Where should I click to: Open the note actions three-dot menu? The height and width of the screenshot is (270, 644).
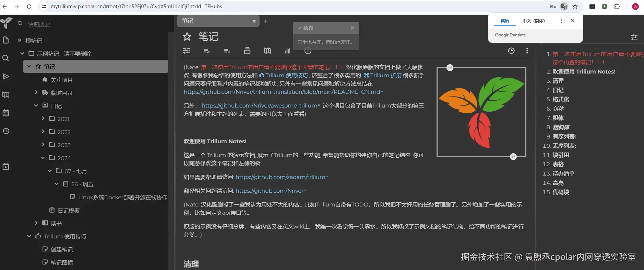[x=527, y=51]
